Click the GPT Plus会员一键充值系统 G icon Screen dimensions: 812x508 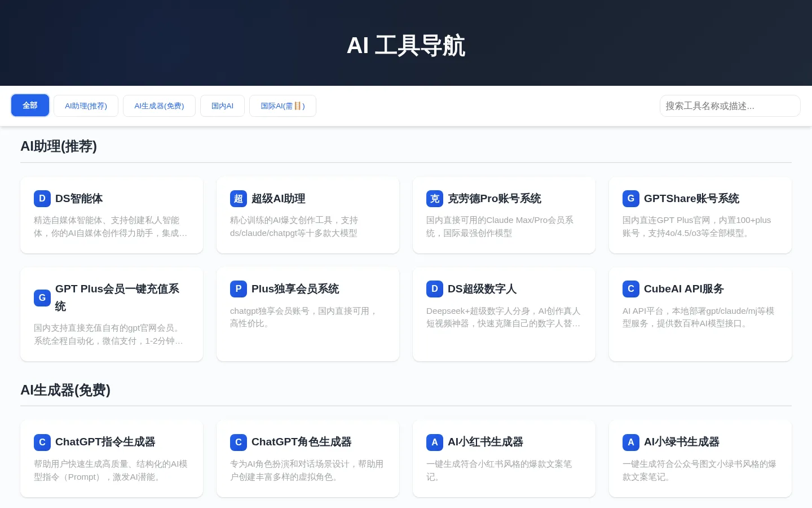(x=42, y=297)
